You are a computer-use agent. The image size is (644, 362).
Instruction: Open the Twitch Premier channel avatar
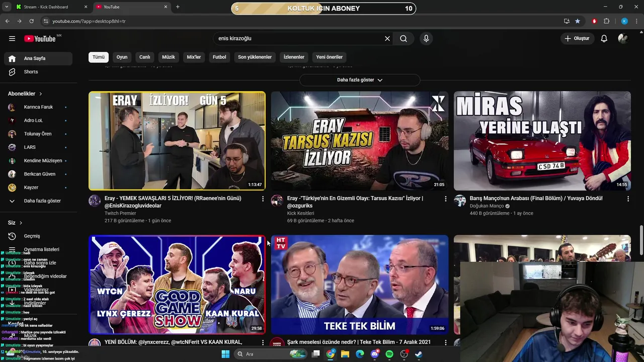pyautogui.click(x=95, y=201)
